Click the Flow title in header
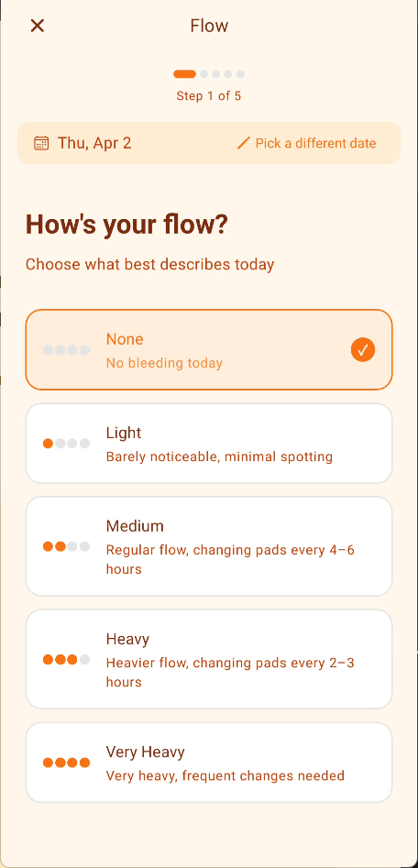The height and width of the screenshot is (868, 418). pos(209,26)
